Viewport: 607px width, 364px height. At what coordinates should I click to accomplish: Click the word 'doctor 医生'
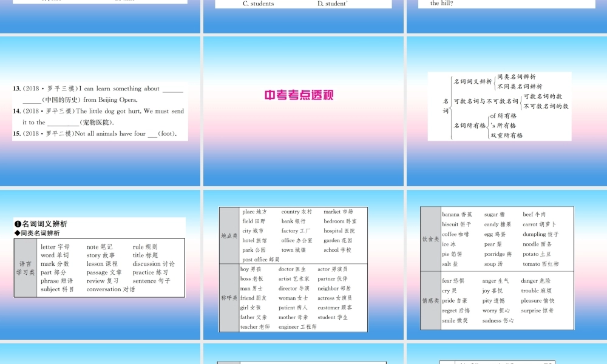coord(292,269)
